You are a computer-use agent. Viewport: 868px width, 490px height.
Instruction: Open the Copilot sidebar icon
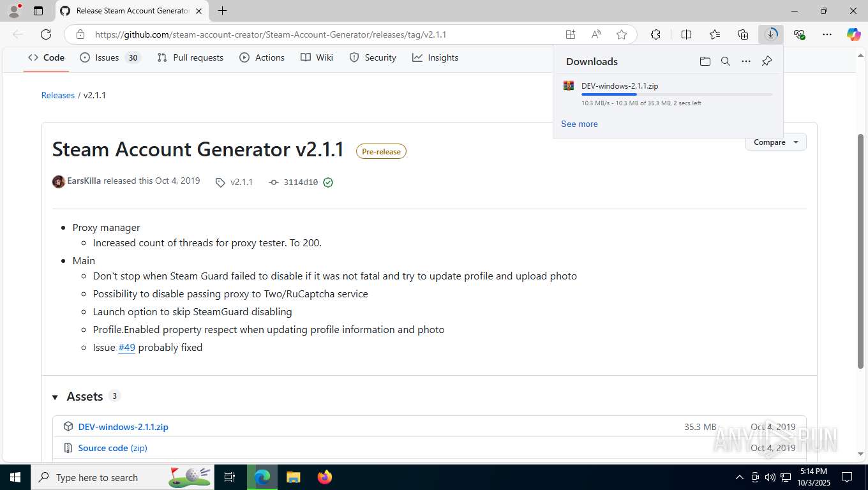(x=854, y=34)
